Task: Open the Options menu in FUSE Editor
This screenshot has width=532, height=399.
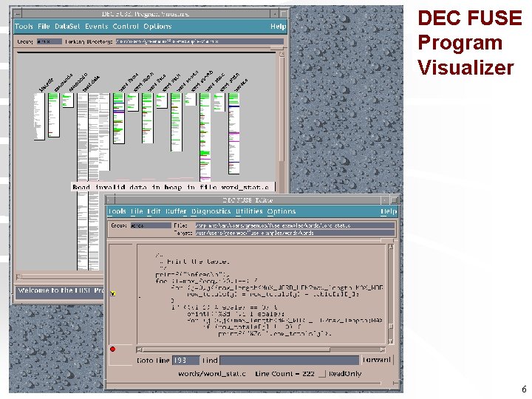Action: tap(282, 211)
